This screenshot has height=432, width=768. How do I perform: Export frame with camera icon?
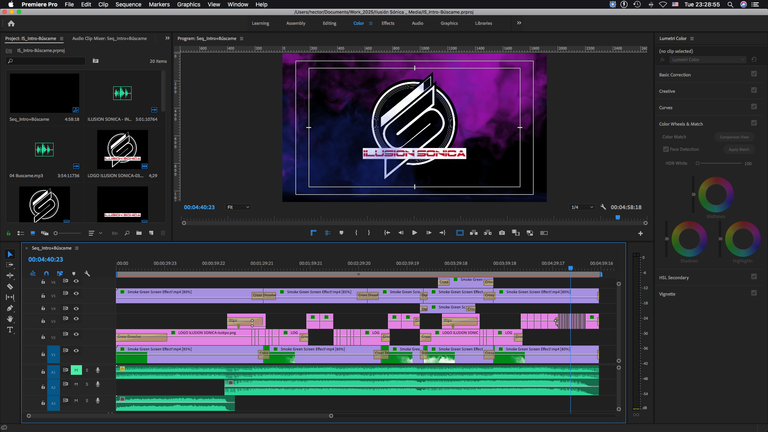click(x=502, y=233)
